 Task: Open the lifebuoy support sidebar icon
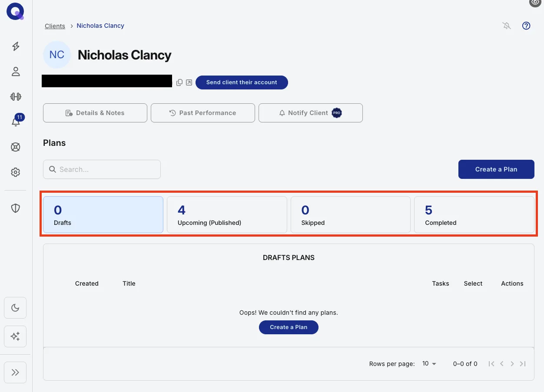click(16, 147)
